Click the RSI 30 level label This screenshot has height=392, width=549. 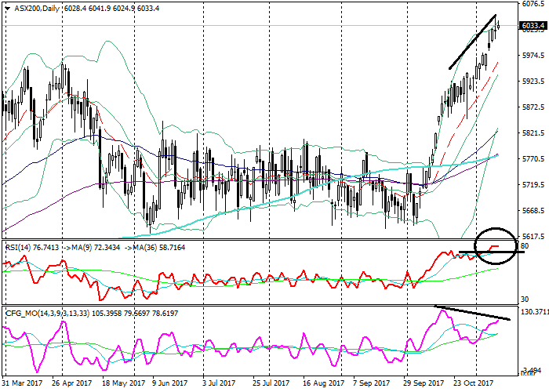pos(524,299)
